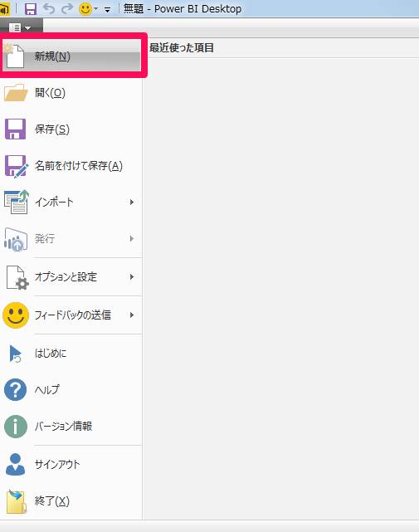Click the publish chart icon
This screenshot has height=532, width=419.
pyautogui.click(x=16, y=240)
